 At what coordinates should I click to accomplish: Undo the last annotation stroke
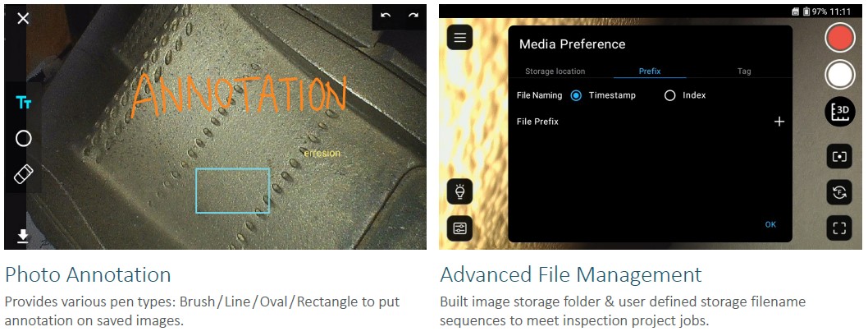386,16
